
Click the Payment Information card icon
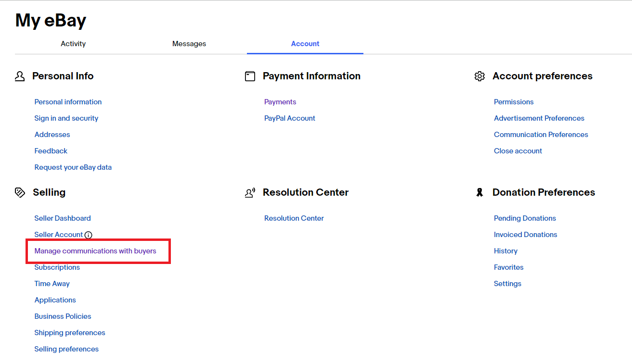250,76
